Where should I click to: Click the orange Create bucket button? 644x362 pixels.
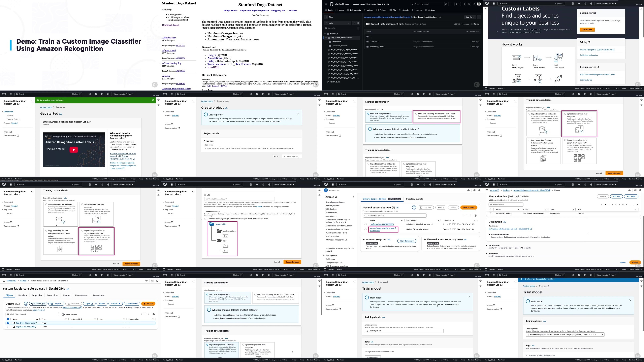click(469, 208)
